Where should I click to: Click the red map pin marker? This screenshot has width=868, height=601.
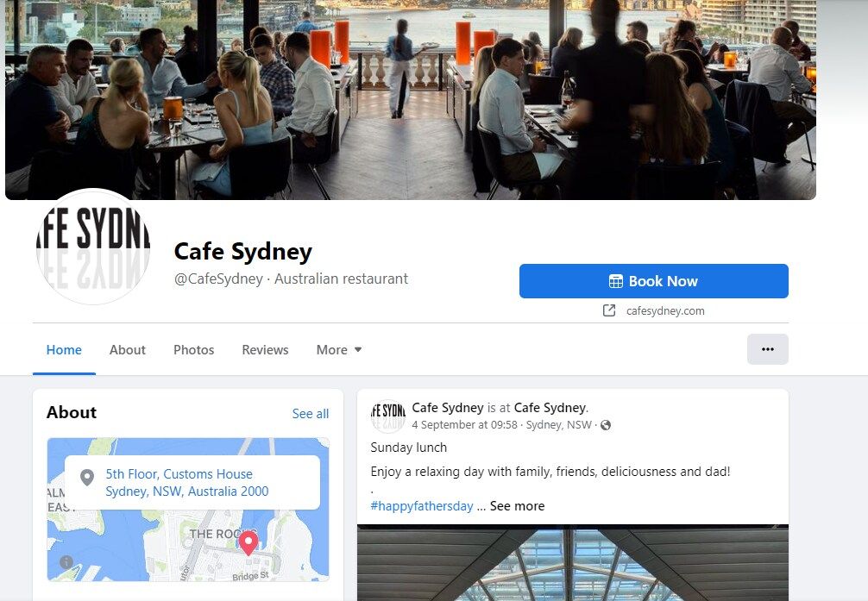248,542
